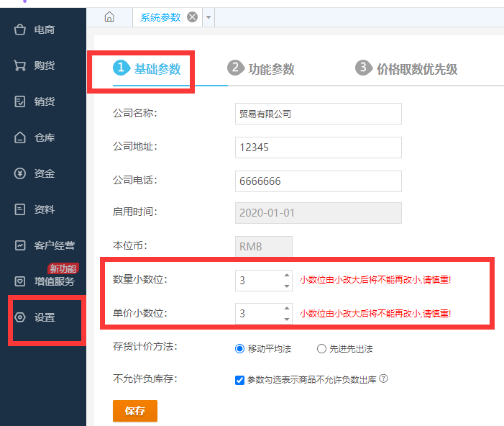Open the 增值服务 section
The image size is (504, 426).
pyautogui.click(x=43, y=281)
